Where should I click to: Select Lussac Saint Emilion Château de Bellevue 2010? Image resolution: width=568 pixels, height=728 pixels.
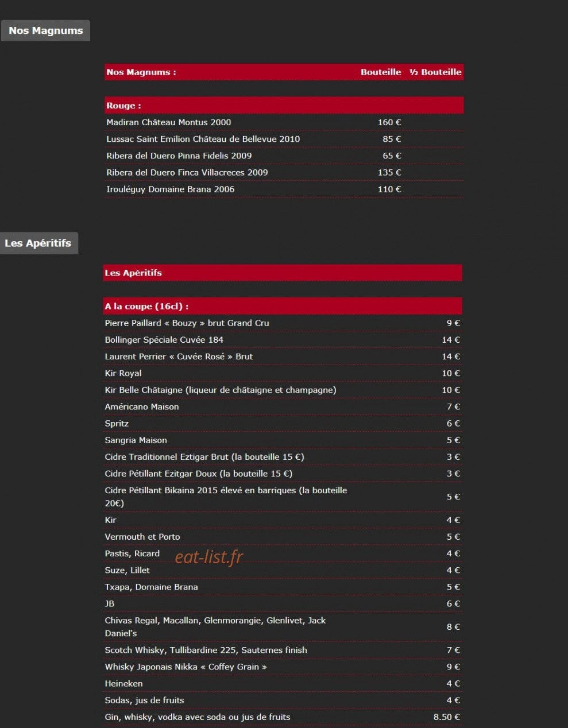(203, 139)
